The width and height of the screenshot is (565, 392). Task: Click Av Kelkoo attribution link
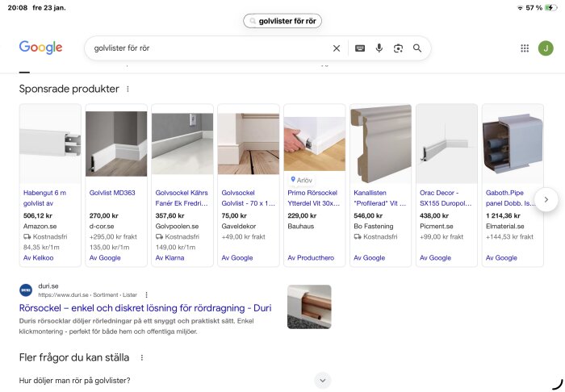click(x=38, y=258)
